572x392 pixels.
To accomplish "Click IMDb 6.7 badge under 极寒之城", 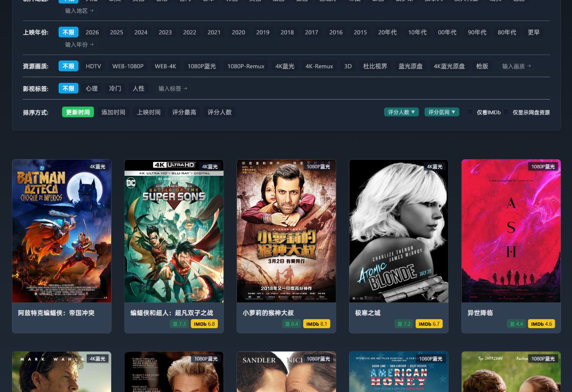I will pos(429,324).
